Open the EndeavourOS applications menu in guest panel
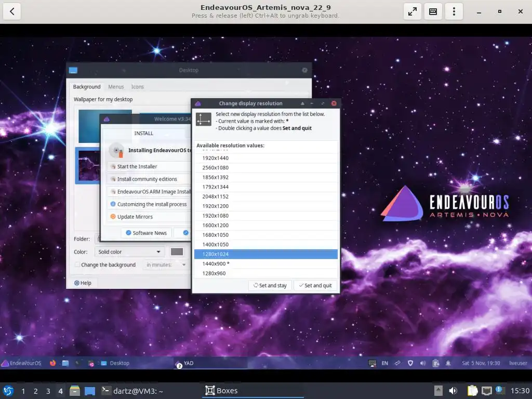This screenshot has height=399, width=532. tap(21, 363)
